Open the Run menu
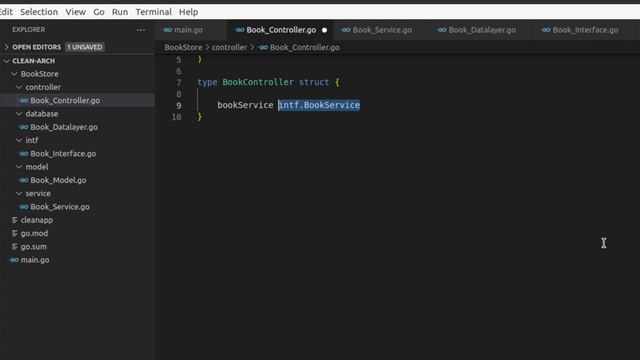Screen dimensions: 640x360 point(120,12)
